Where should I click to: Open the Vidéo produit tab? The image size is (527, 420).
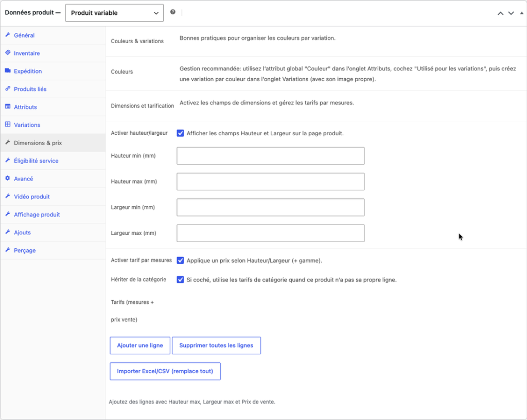(x=53, y=196)
